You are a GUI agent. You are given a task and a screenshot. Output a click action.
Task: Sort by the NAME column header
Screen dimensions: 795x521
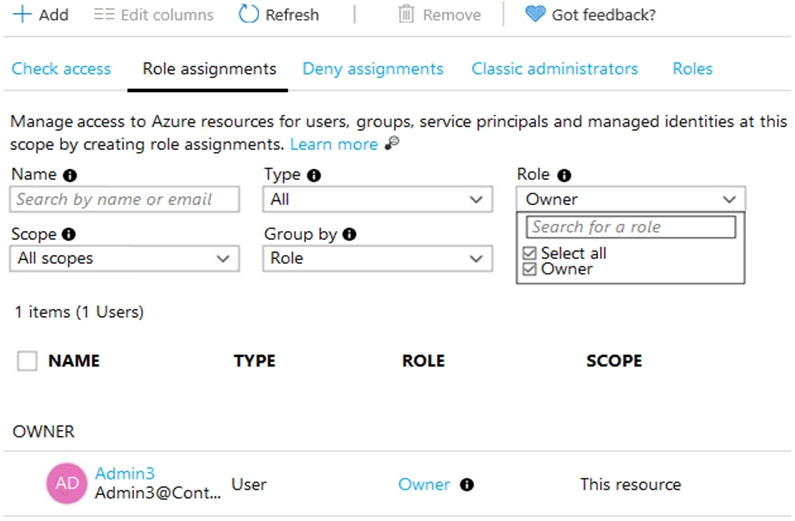point(74,361)
